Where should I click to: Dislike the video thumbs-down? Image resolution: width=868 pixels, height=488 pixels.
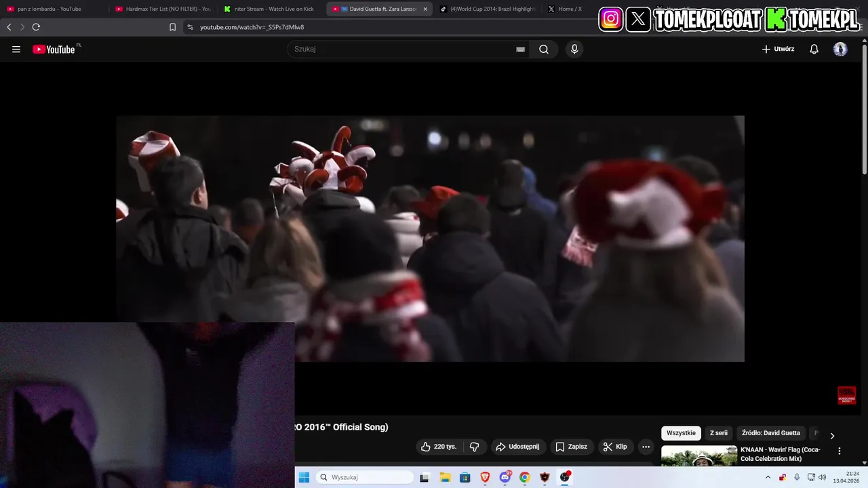click(475, 447)
